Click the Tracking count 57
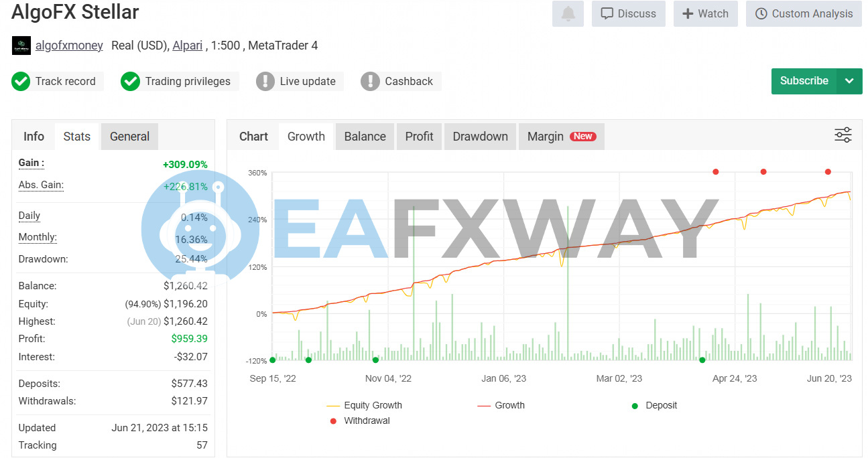868x458 pixels. [x=202, y=445]
